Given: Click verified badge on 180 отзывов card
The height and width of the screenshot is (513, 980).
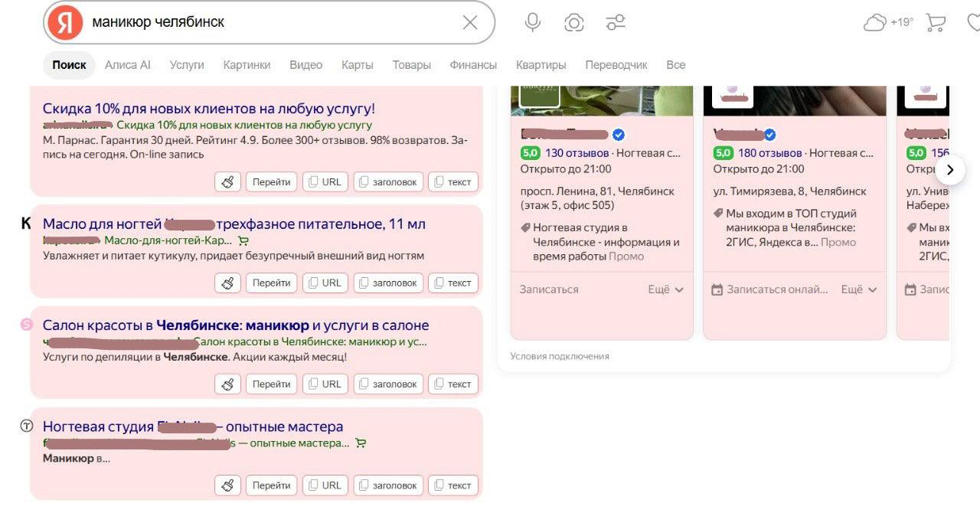Looking at the screenshot, I should point(770,135).
